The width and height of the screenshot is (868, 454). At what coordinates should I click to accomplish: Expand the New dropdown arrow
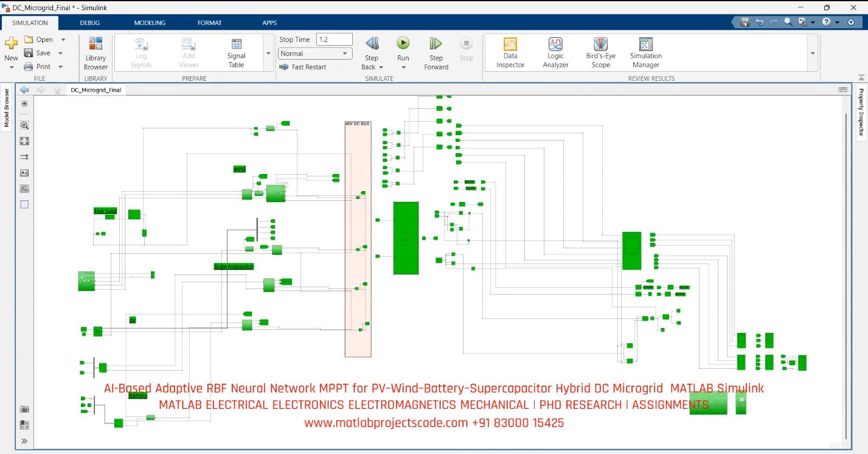click(11, 68)
